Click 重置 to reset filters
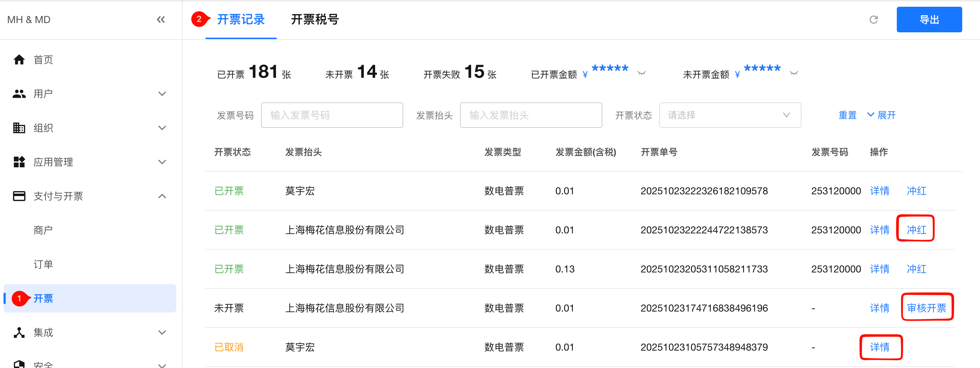This screenshot has width=980, height=368. [x=847, y=115]
